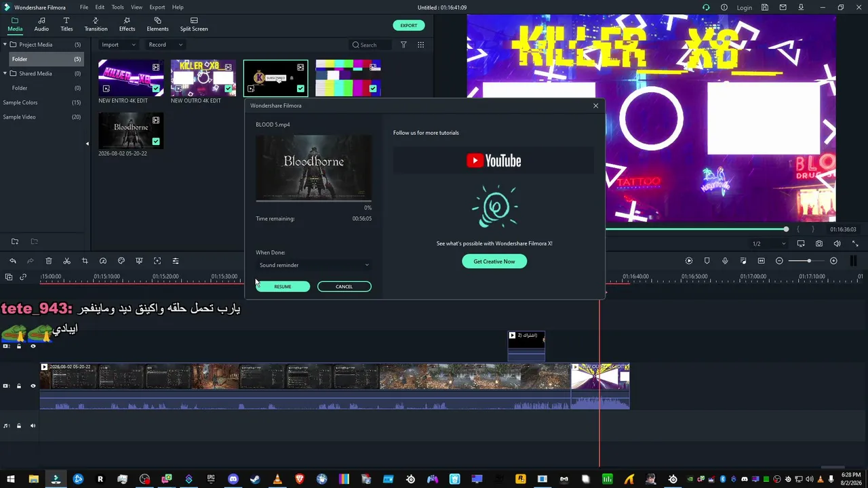Open the Export menu

(157, 7)
